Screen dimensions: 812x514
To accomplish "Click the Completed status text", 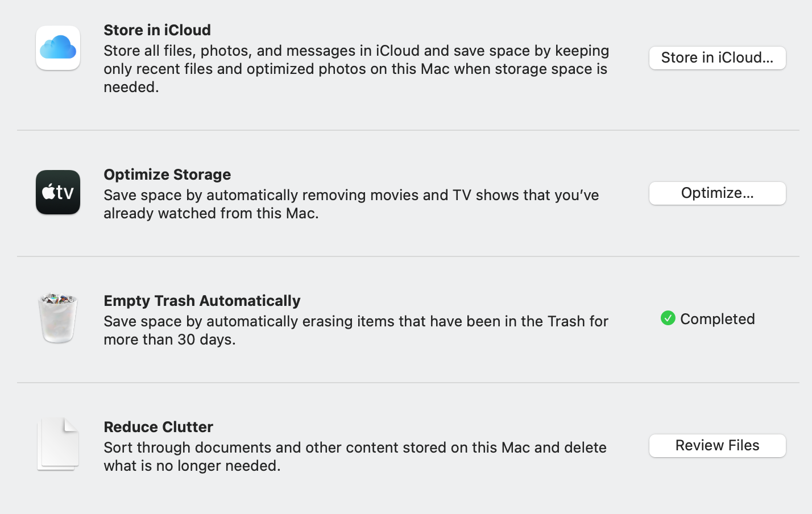I will (717, 319).
